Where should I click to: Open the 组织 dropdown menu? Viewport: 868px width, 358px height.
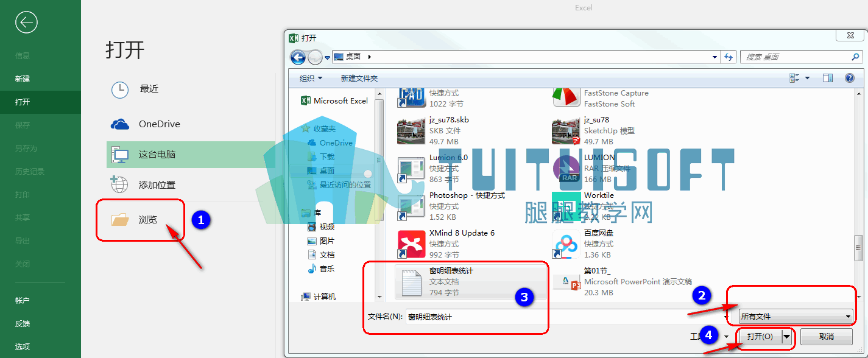[311, 79]
